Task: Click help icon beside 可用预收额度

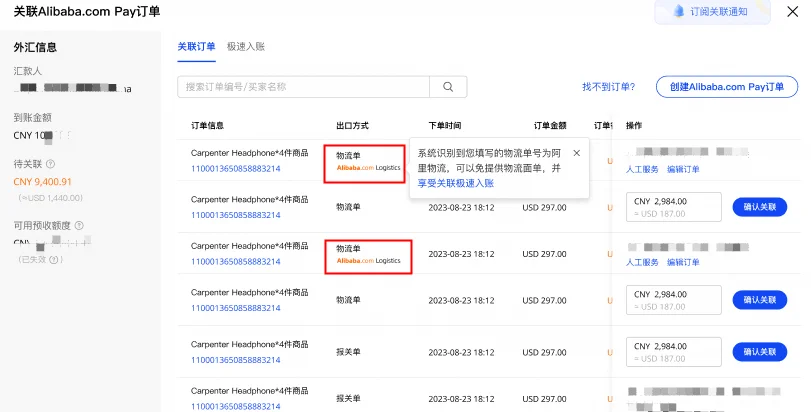Action: coord(79,225)
